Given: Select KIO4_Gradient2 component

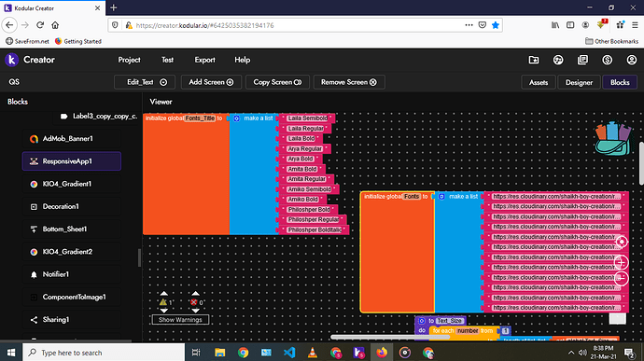Looking at the screenshot, I should [72, 252].
